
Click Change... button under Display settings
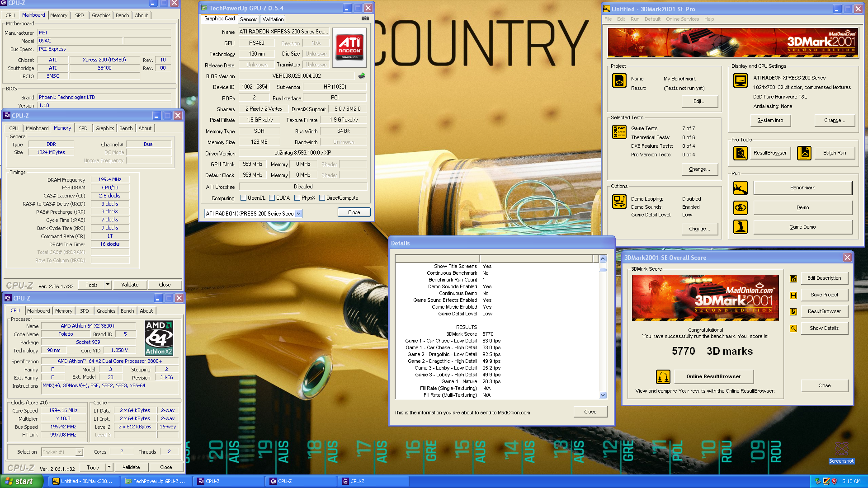[x=835, y=120]
